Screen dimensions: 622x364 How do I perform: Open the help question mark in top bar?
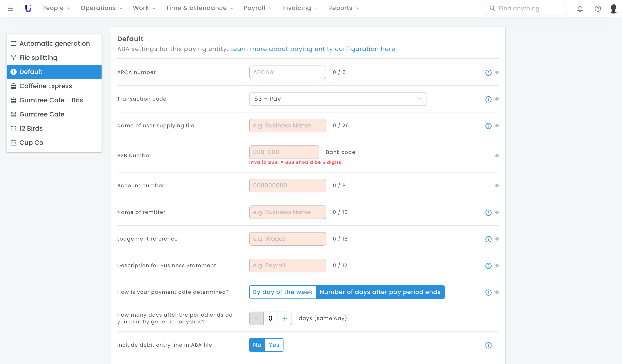tap(597, 9)
